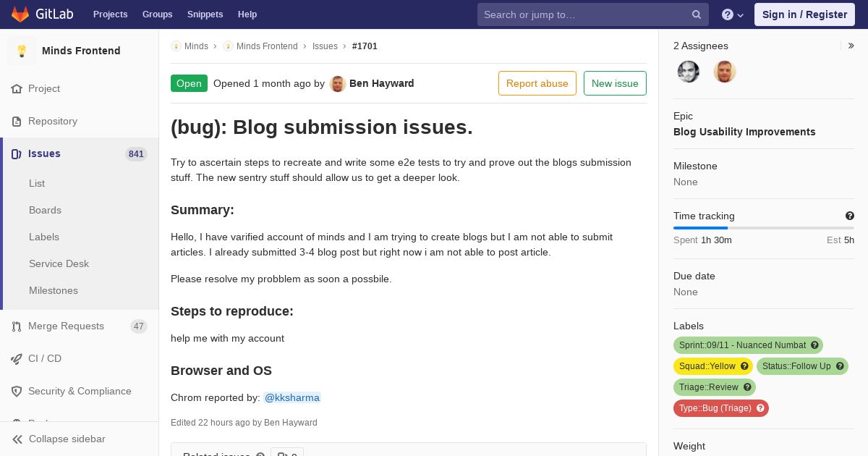Click inside the Search or jump to field
The image size is (868, 456).
point(584,14)
